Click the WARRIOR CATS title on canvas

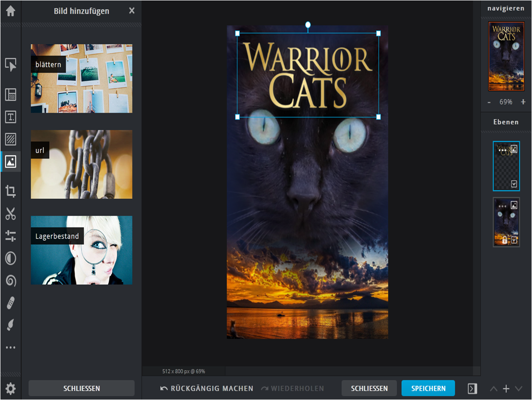coord(308,75)
